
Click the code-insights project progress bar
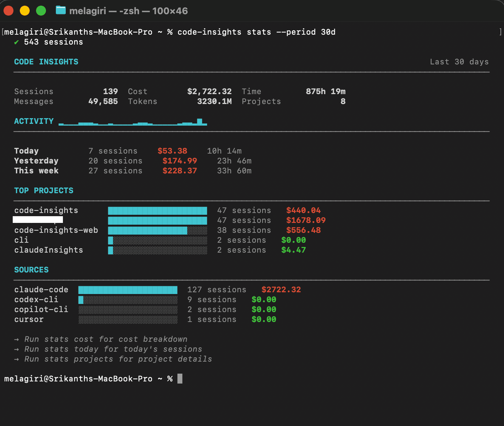(157, 210)
